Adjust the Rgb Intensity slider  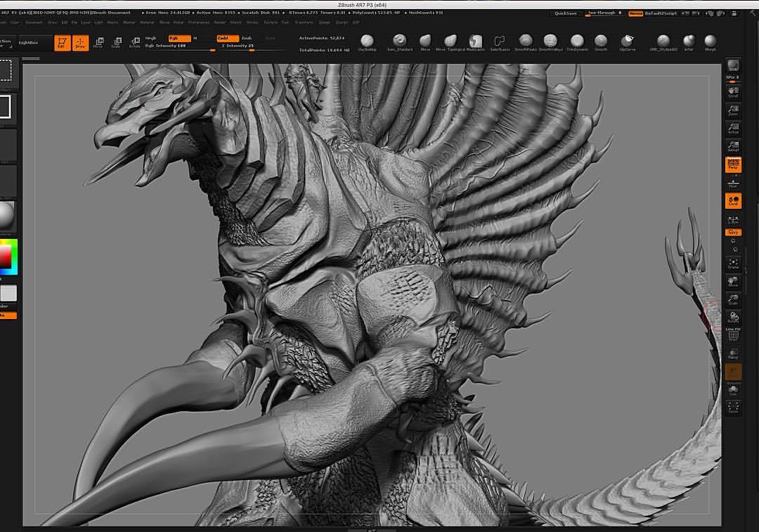(180, 46)
